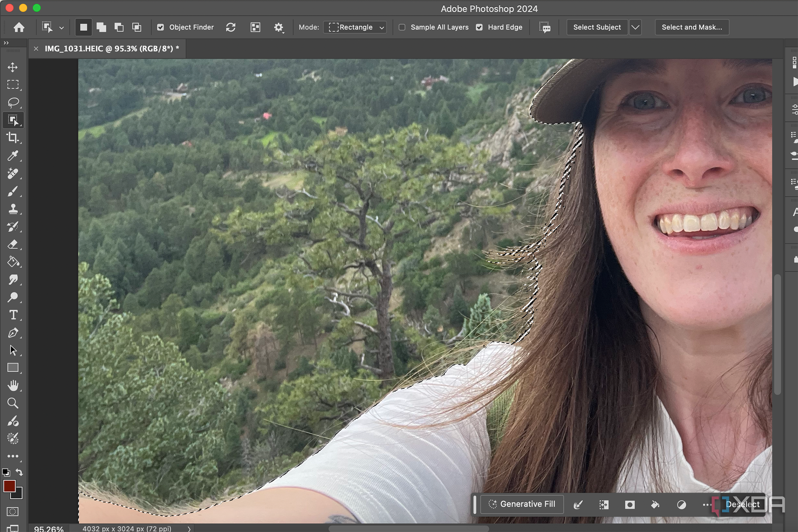Screen dimensions: 798x532
Task: Refresh the Object Finder
Action: 231,27
